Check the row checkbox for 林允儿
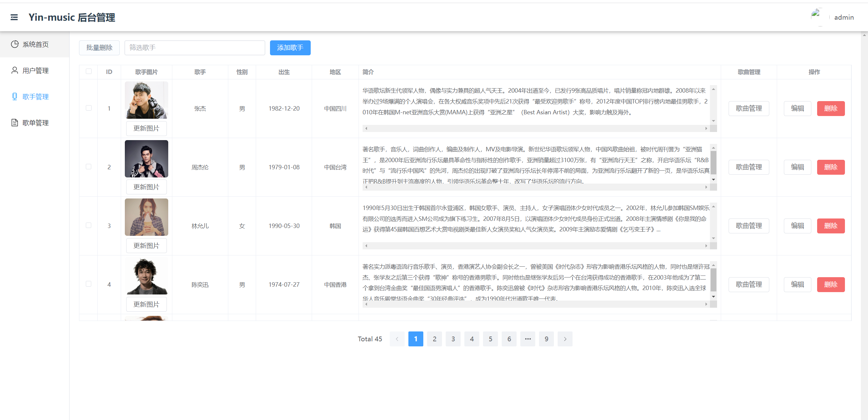 [89, 225]
